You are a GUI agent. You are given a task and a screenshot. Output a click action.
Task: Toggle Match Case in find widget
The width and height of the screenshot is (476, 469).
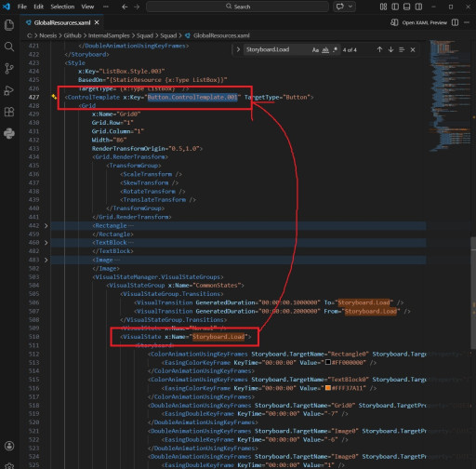[x=315, y=50]
